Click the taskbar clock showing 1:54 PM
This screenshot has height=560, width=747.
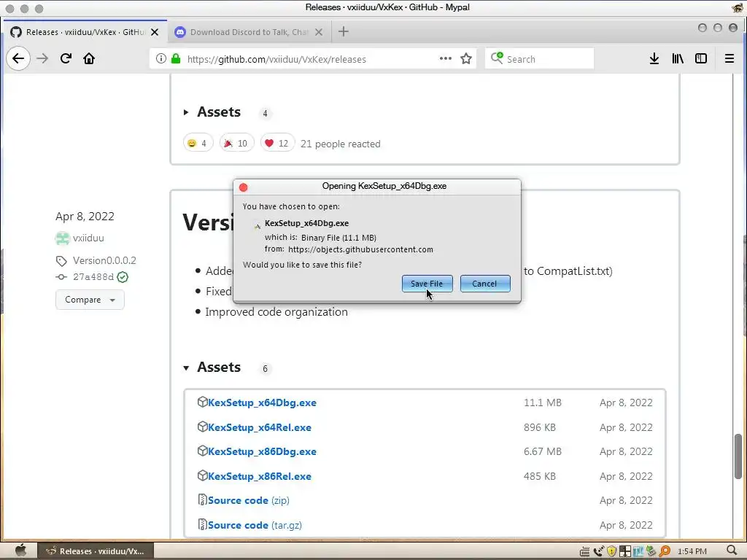coord(692,551)
